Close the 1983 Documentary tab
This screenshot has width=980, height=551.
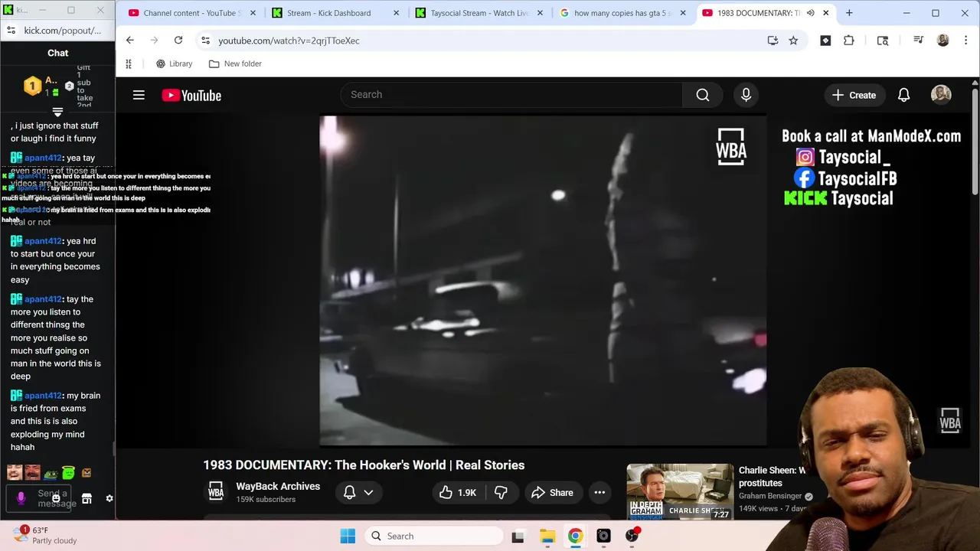[825, 13]
